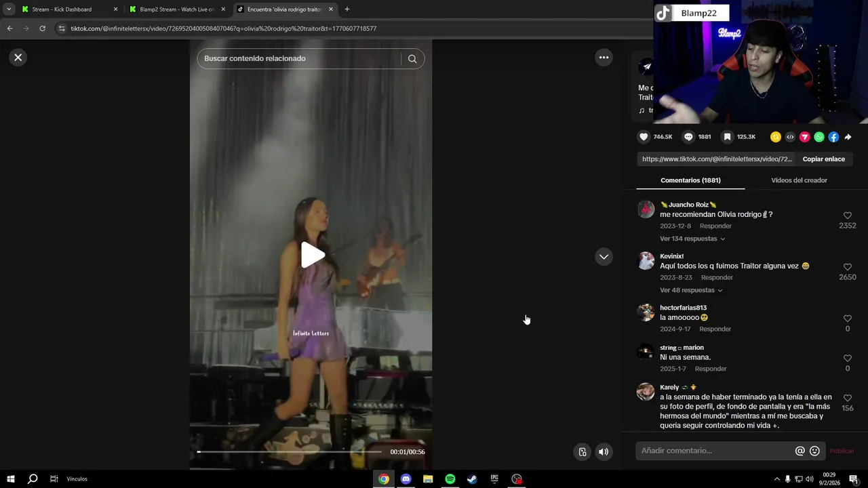Switch to 'Videos del creador' tab
Screen dimensions: 868x488
799,180
